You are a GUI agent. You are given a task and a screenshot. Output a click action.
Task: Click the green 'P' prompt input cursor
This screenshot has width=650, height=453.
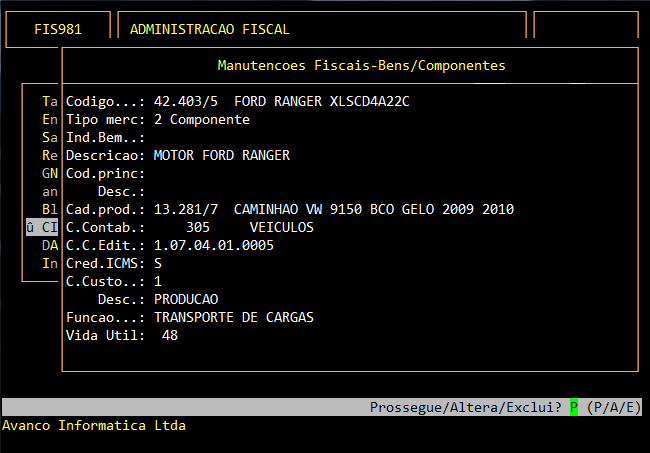click(x=574, y=408)
